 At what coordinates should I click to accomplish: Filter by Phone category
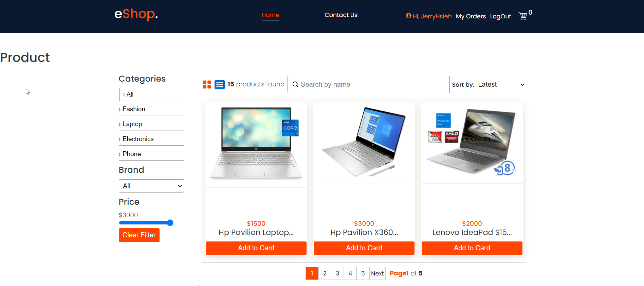(x=131, y=154)
